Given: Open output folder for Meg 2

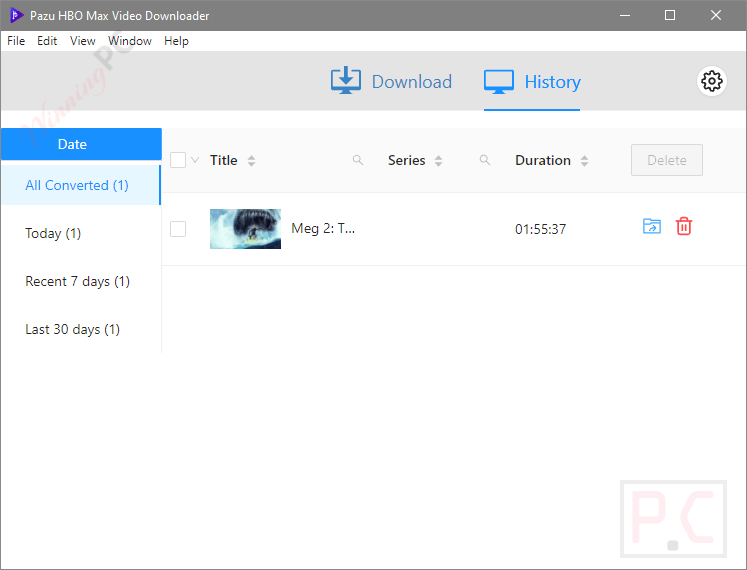Looking at the screenshot, I should [x=652, y=226].
